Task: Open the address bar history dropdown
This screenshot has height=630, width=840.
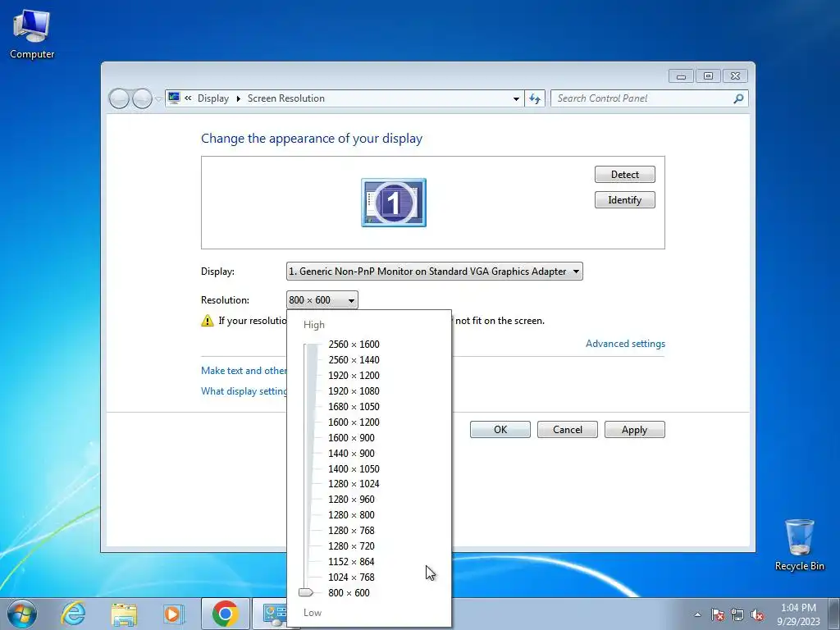Action: click(516, 98)
